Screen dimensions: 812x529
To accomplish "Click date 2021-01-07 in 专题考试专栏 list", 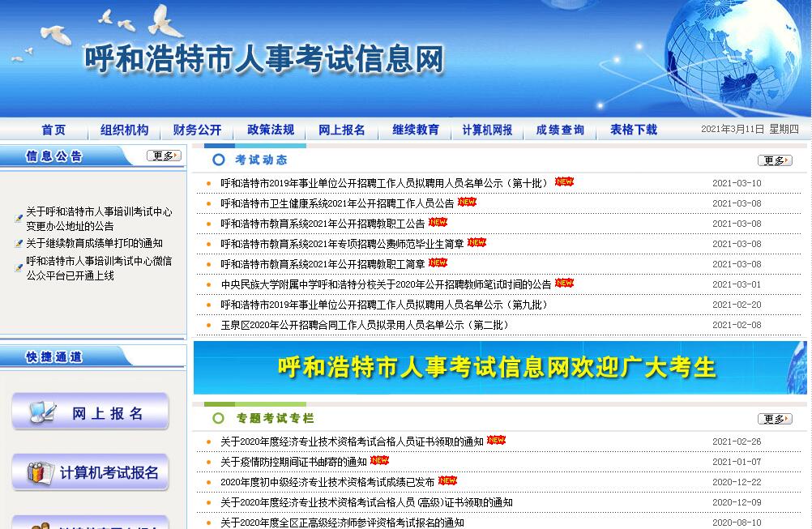I will pyautogui.click(x=737, y=462).
